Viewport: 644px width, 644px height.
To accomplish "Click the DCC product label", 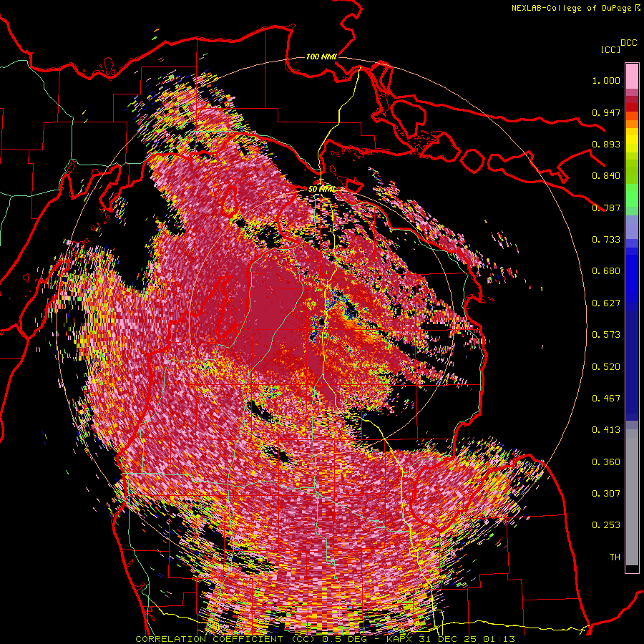I will [628, 43].
